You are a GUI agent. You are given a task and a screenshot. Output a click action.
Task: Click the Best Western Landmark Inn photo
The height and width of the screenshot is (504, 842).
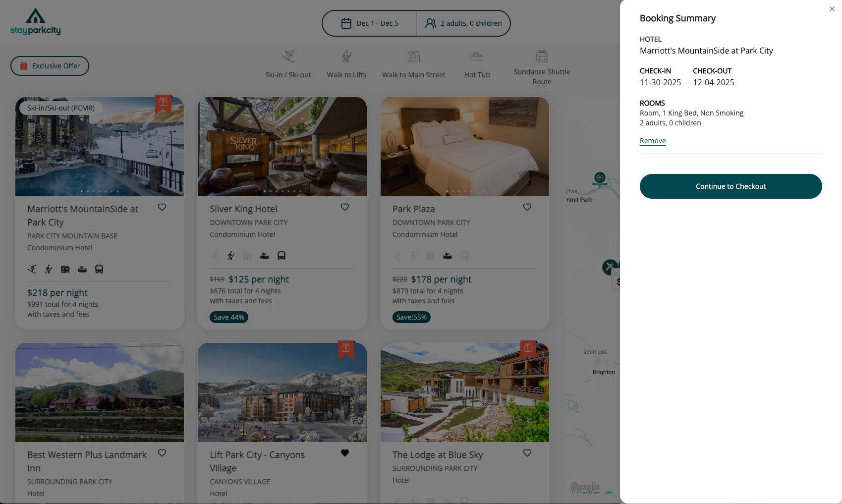coord(100,392)
